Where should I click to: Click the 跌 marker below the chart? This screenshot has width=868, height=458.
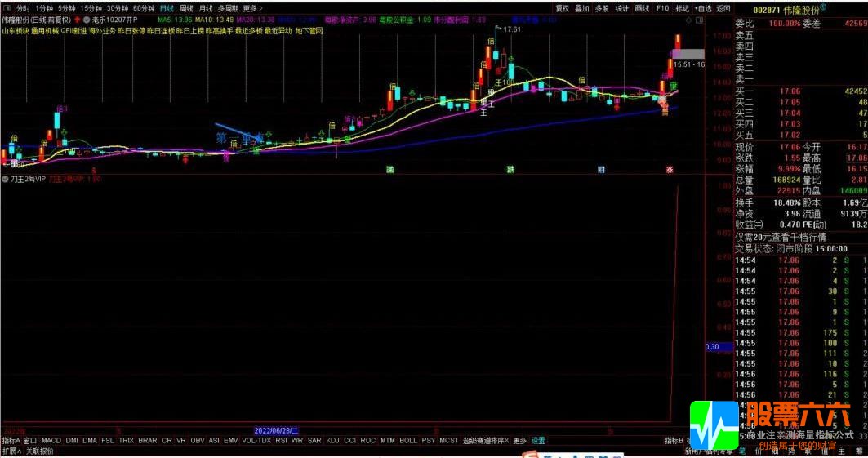click(x=510, y=170)
